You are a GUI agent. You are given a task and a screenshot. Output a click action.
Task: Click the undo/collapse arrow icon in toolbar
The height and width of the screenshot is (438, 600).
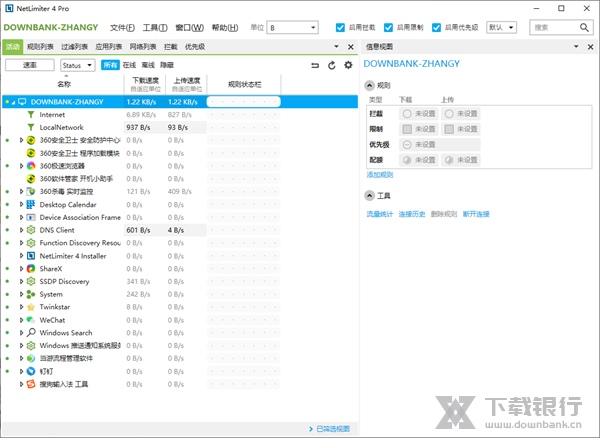click(315, 65)
